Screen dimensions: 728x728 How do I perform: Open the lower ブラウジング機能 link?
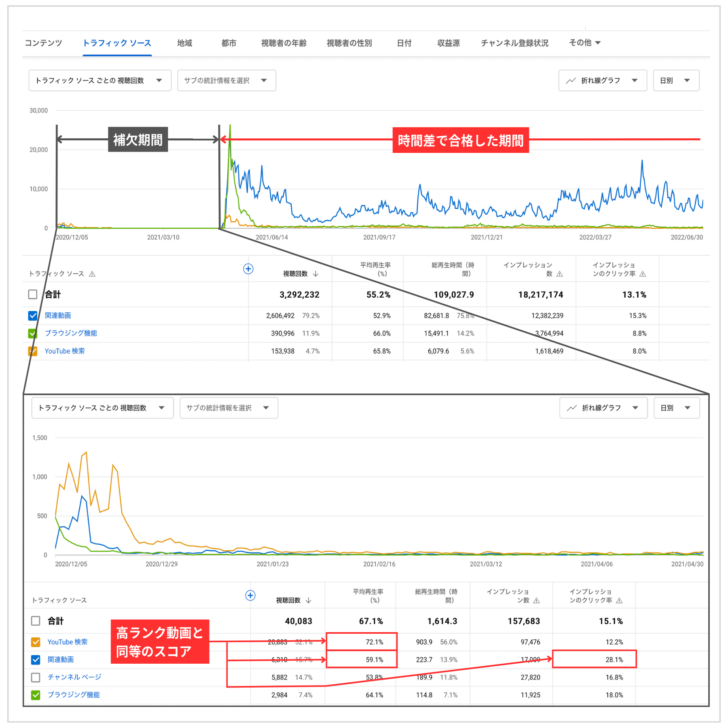coord(74,695)
